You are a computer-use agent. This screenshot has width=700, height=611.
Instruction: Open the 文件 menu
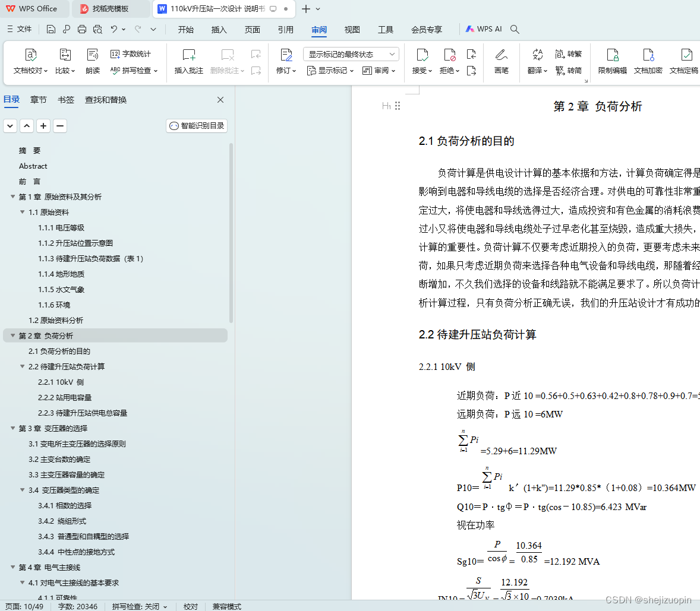click(19, 29)
